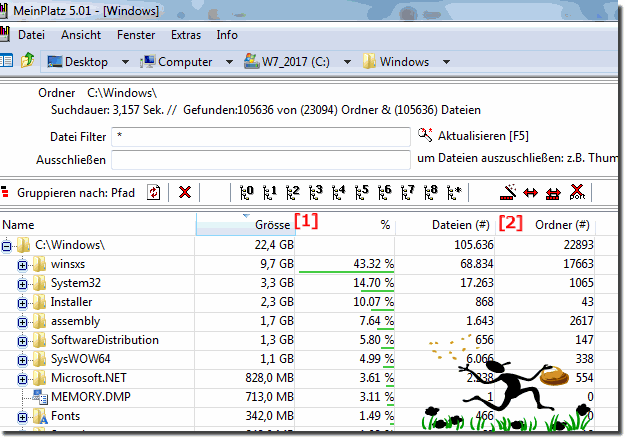The image size is (625, 438).
Task: Expand tree to level 0 icon
Action: [246, 192]
